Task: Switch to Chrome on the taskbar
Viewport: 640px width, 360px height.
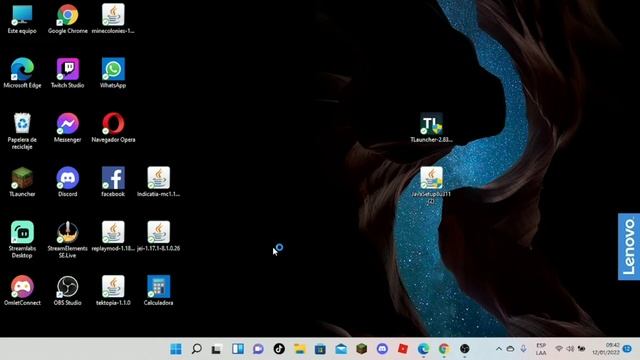Action: 444,349
